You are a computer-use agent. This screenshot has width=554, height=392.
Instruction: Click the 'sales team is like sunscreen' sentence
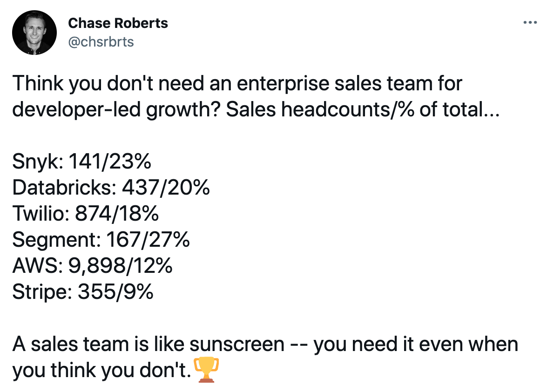click(x=149, y=345)
